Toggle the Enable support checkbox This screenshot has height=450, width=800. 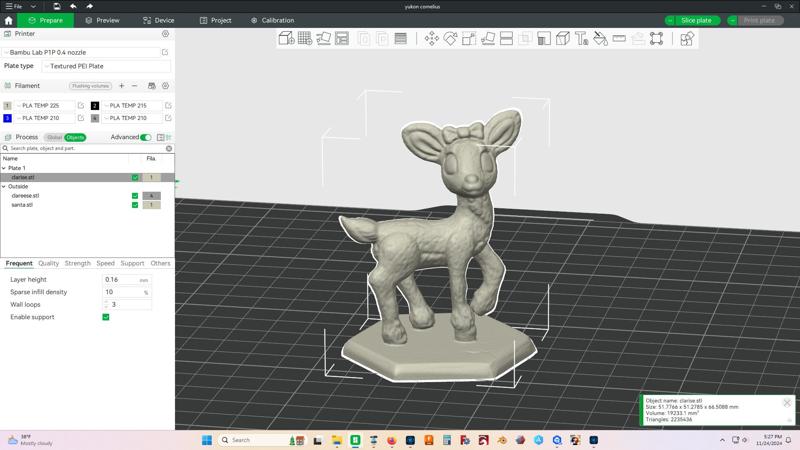tap(106, 317)
